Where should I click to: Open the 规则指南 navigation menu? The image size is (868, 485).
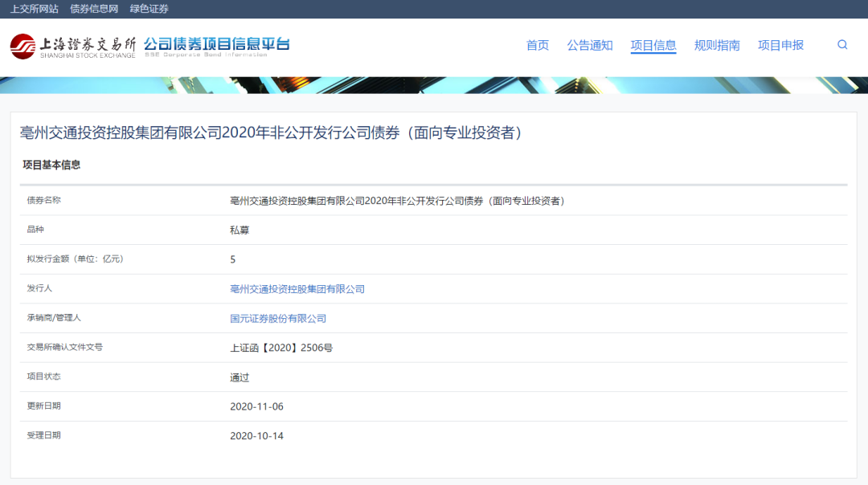point(717,45)
